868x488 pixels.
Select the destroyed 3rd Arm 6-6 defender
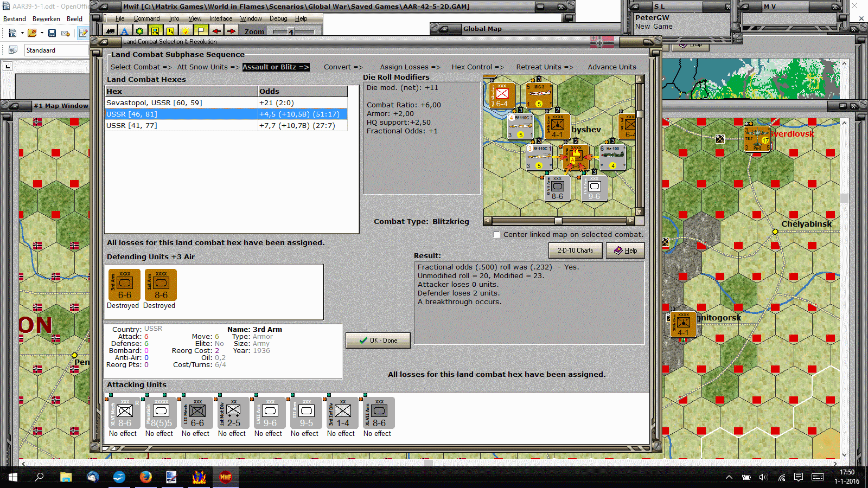[x=124, y=285]
